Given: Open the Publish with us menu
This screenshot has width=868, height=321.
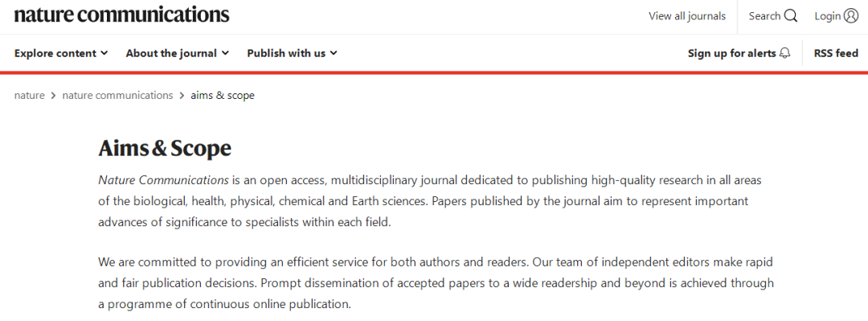Looking at the screenshot, I should (x=293, y=53).
